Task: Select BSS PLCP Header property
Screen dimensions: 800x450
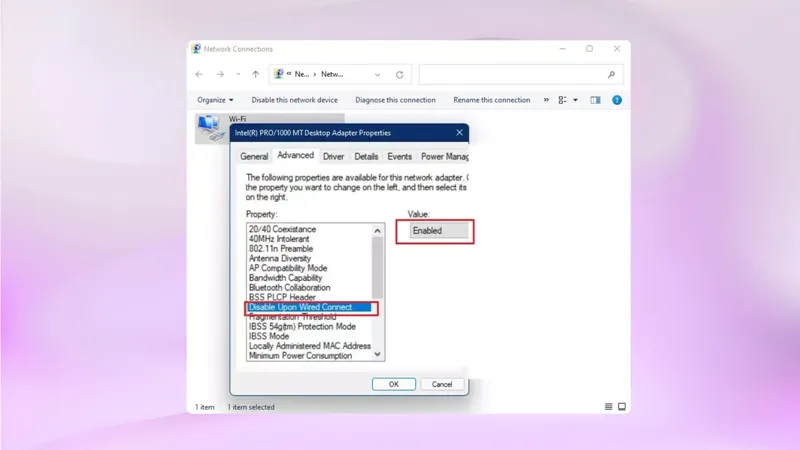Action: (282, 297)
